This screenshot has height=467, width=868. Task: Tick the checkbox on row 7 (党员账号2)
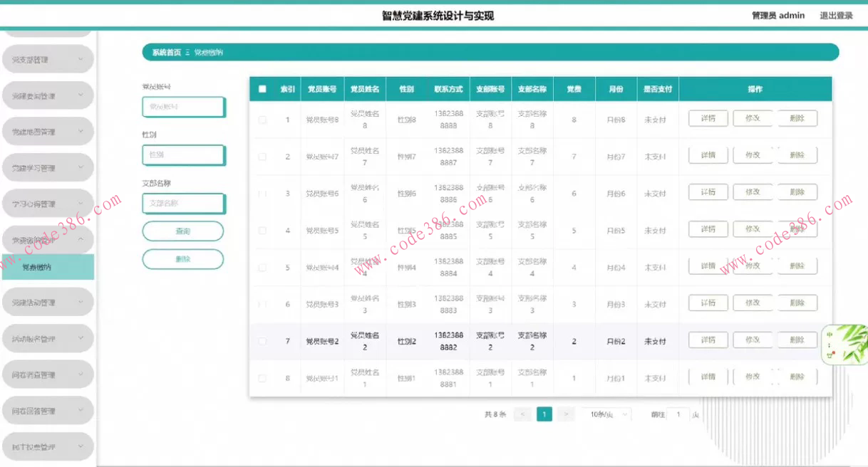click(x=262, y=340)
